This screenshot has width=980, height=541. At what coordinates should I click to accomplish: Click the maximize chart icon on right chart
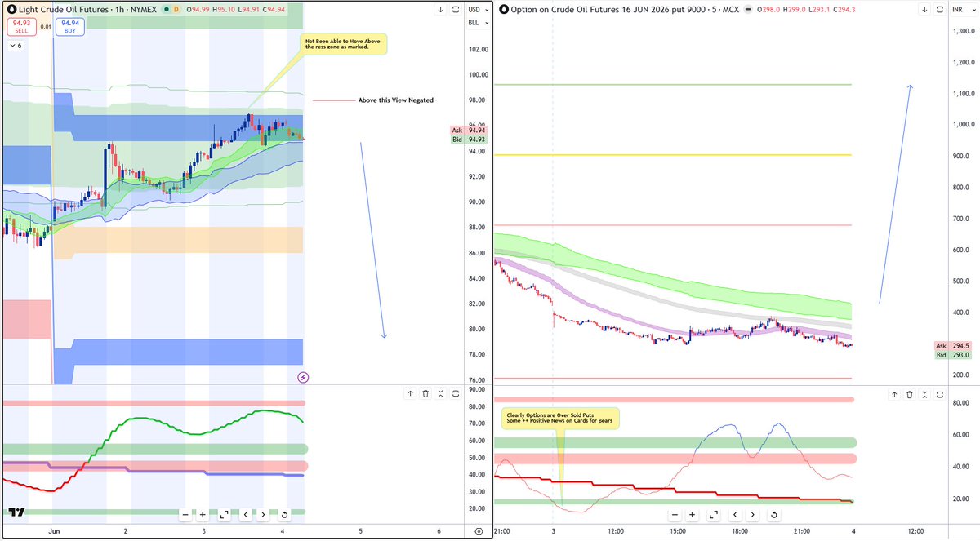pos(940,10)
